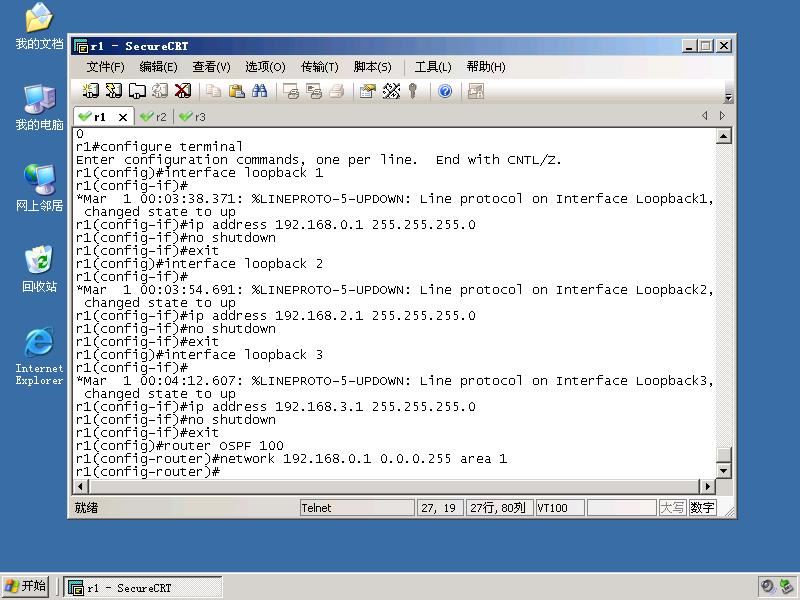Click the tab bar right arrow
Viewport: 800px width, 600px height.
click(x=722, y=116)
